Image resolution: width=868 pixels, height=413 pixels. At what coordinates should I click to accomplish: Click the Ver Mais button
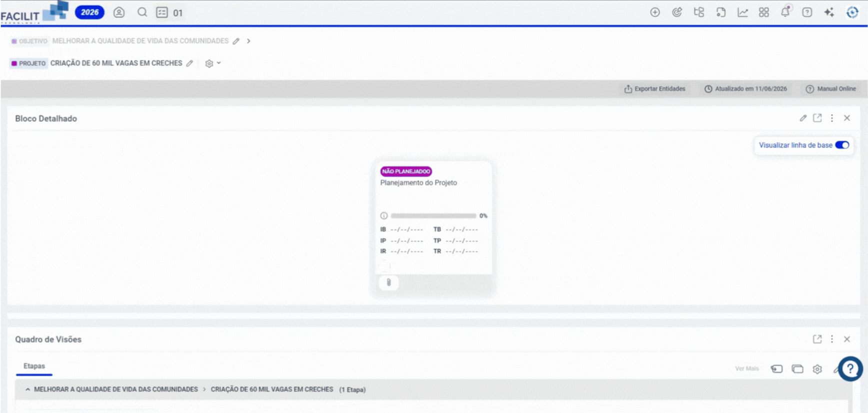point(747,369)
